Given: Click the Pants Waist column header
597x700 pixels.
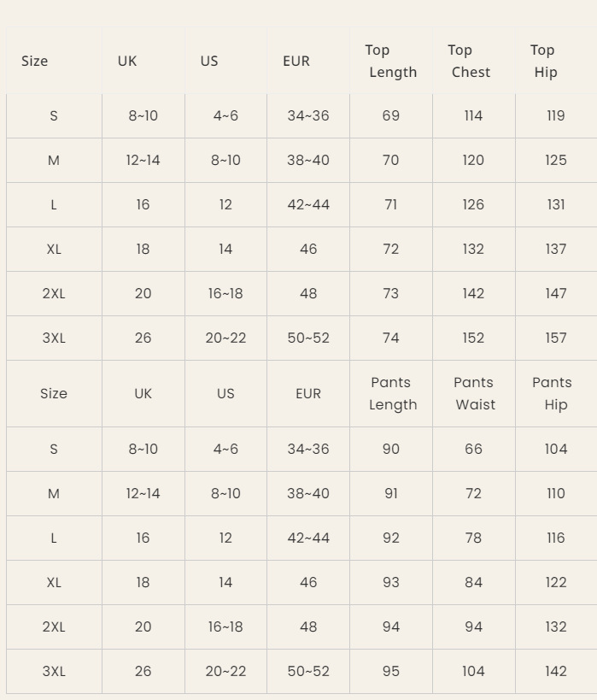Looking at the screenshot, I should (x=474, y=393).
